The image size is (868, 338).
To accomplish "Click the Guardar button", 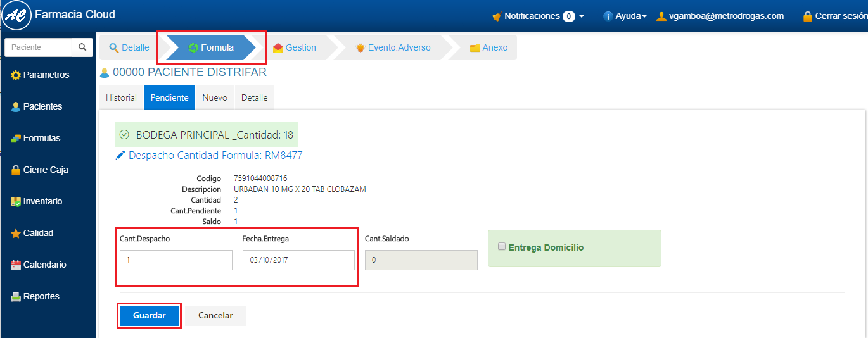I will 149,316.
